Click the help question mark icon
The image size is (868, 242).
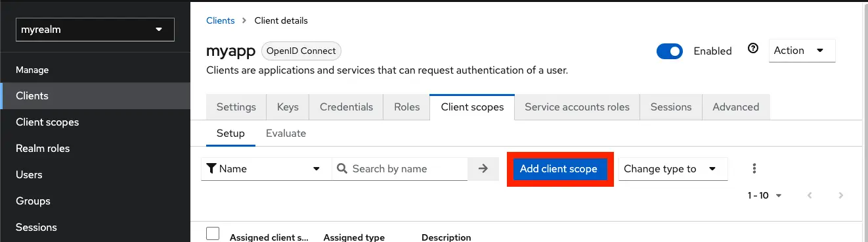pyautogui.click(x=753, y=49)
